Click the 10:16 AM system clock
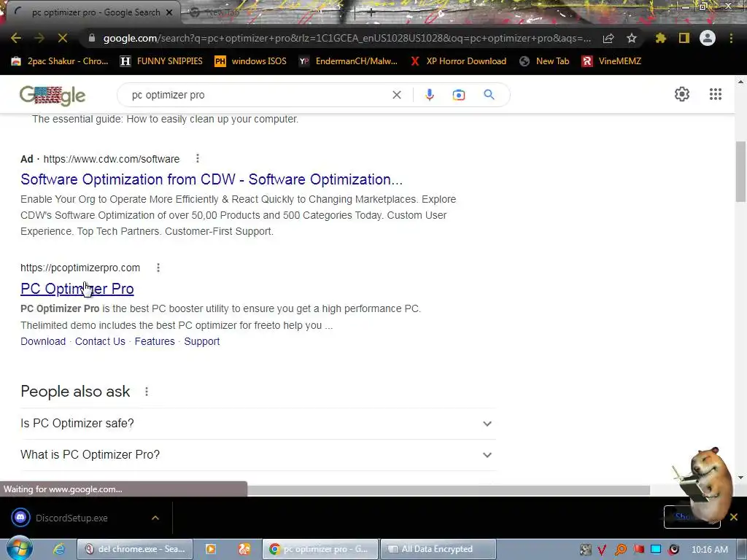 coord(709,550)
